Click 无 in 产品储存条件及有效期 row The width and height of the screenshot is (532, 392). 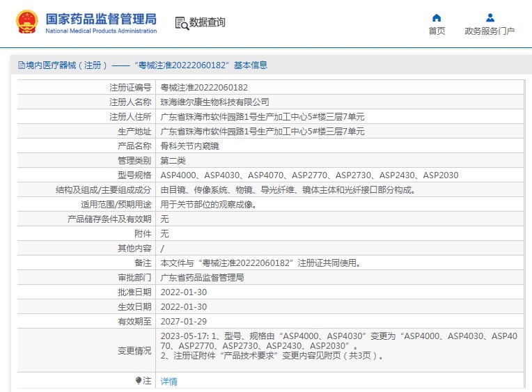(164, 219)
